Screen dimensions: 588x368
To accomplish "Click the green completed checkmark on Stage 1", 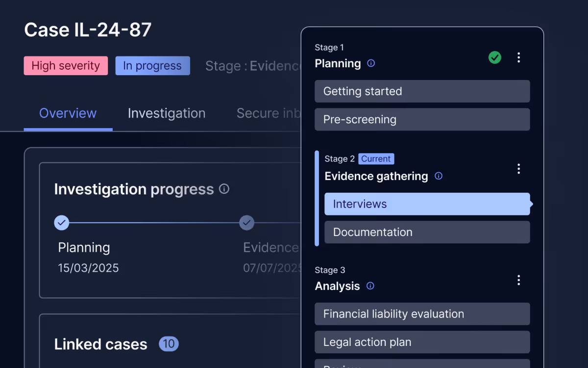I will tap(494, 57).
